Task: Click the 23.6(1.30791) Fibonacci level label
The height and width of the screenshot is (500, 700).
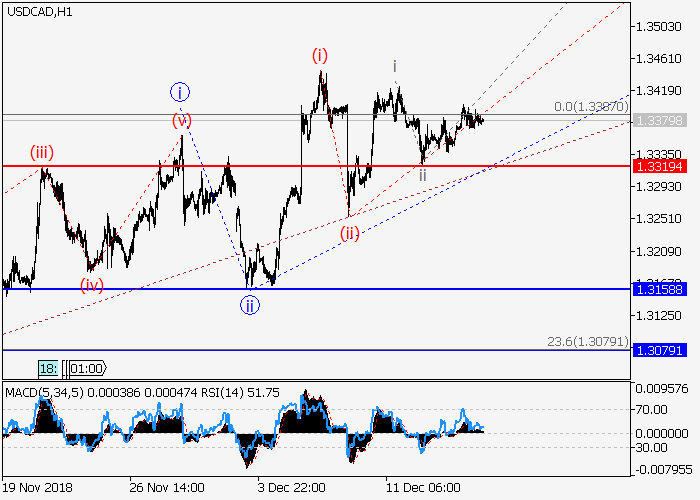Action: tap(587, 342)
